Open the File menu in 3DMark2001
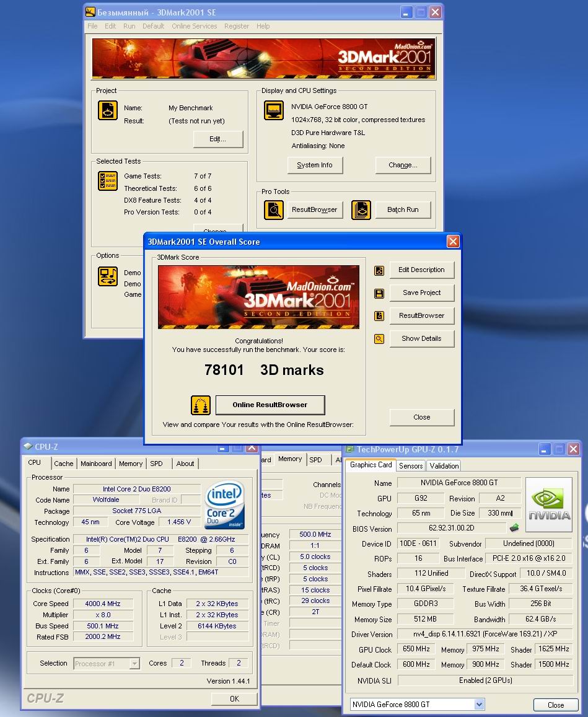The image size is (588, 717). [92, 26]
